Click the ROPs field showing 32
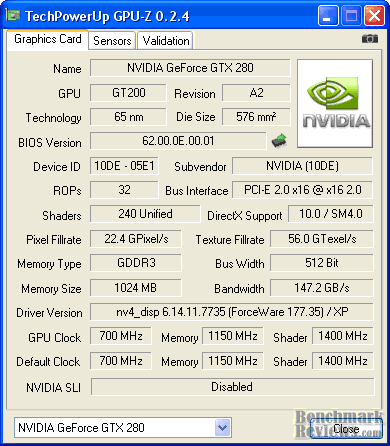390x446 pixels. tap(124, 190)
